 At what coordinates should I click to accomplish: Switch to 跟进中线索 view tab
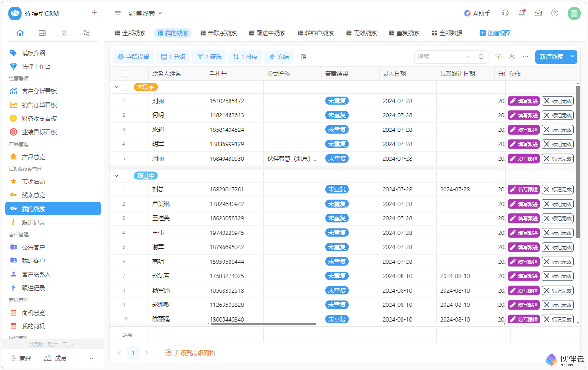pos(267,33)
